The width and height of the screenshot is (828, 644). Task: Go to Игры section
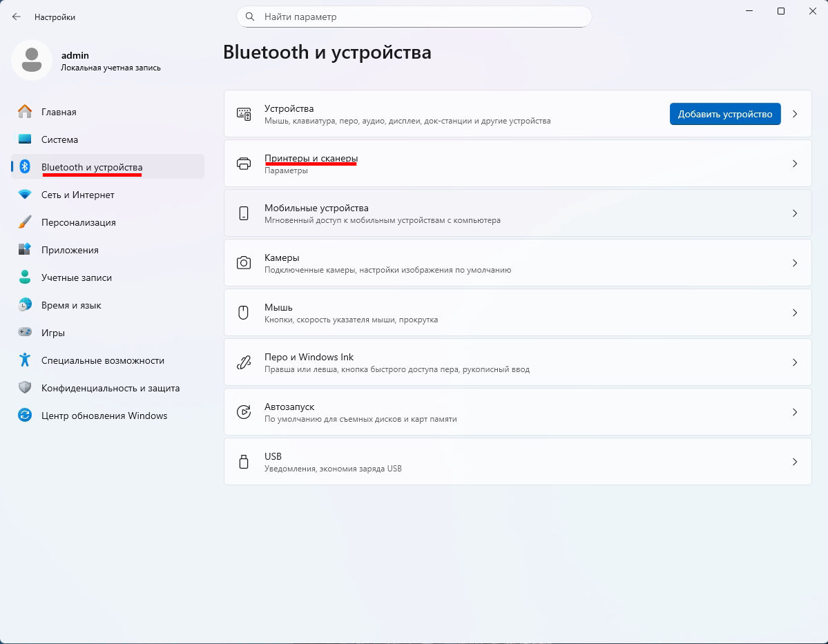pos(108,333)
